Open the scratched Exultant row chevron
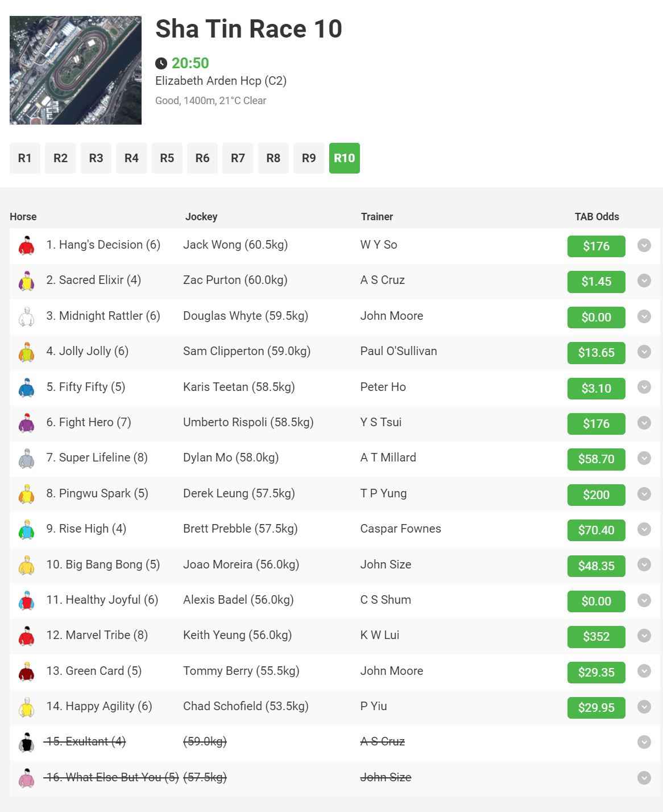 pyautogui.click(x=644, y=742)
